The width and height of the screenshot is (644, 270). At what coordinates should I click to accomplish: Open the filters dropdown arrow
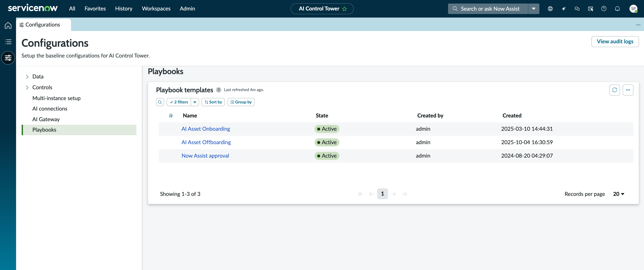(195, 102)
